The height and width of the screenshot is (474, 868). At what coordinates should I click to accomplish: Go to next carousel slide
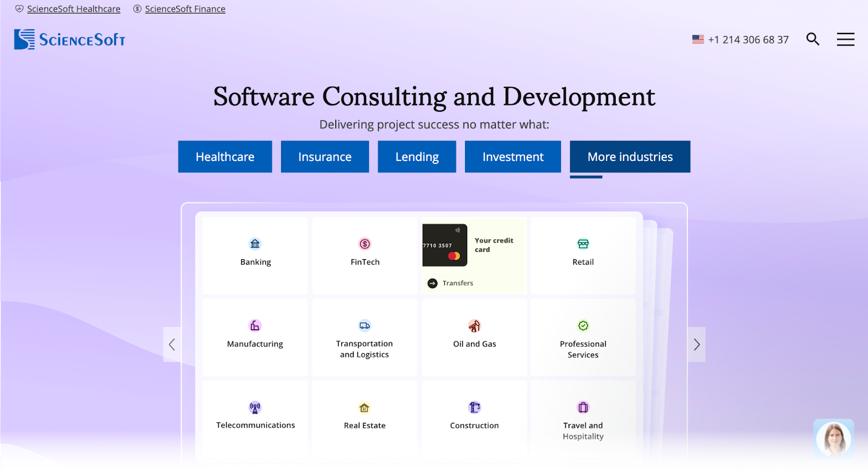(x=697, y=344)
